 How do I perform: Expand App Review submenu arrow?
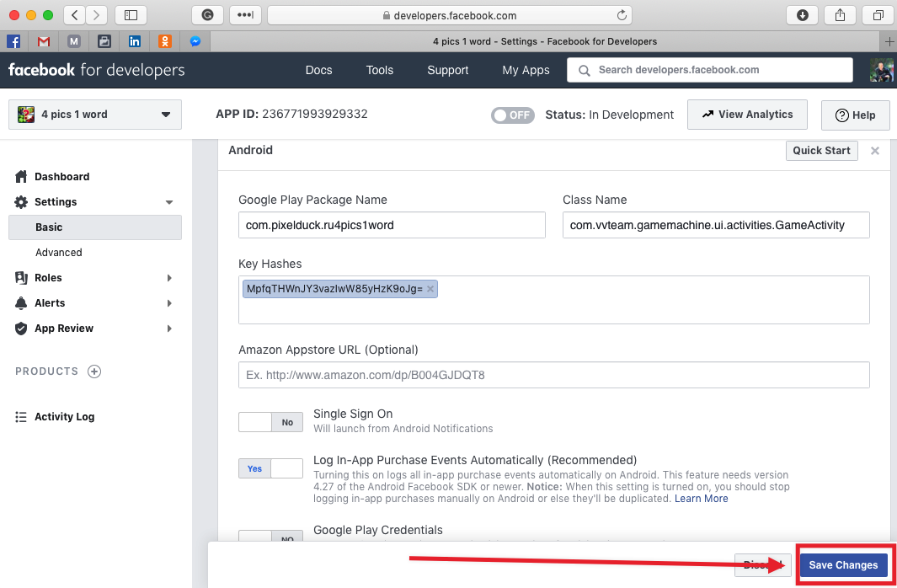pyautogui.click(x=169, y=329)
